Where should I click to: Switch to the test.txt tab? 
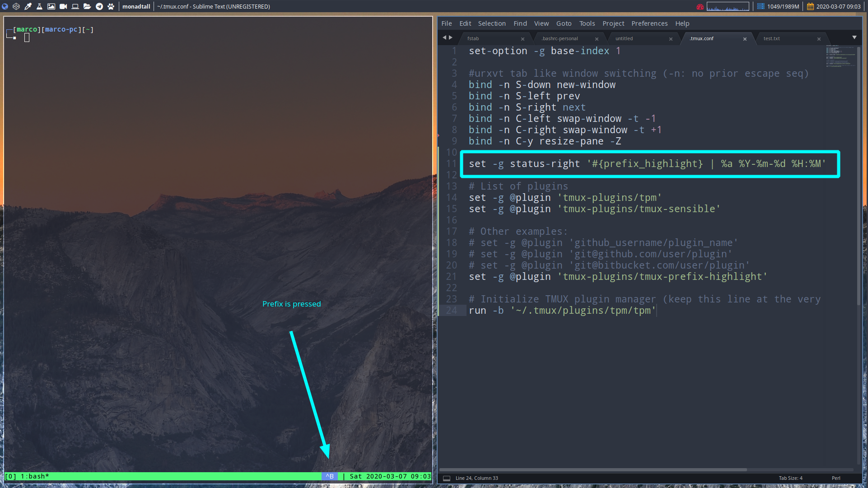pos(772,38)
